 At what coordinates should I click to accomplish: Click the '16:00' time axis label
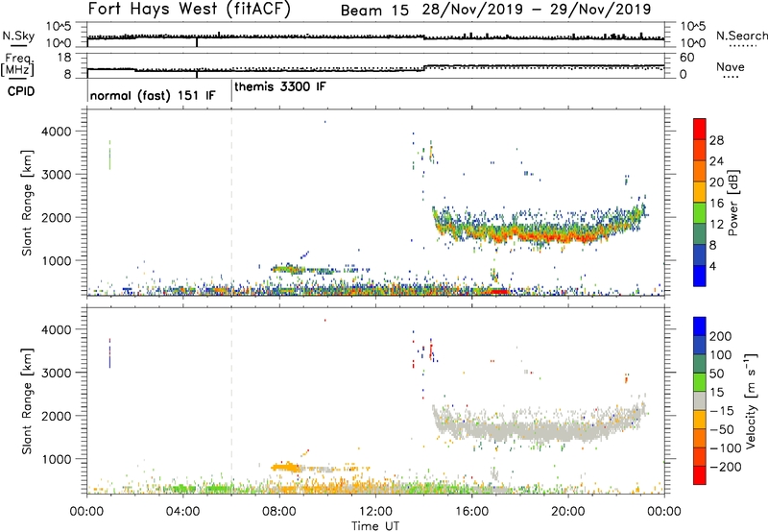(x=471, y=512)
